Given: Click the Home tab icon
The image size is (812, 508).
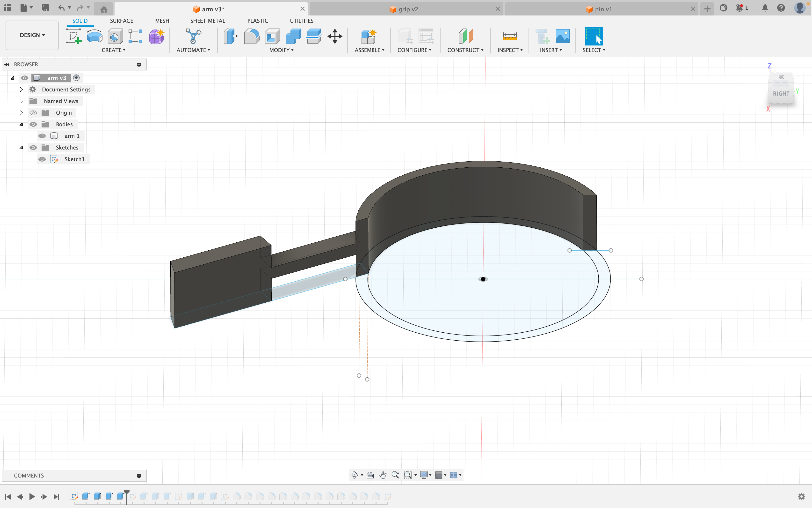Looking at the screenshot, I should [104, 9].
